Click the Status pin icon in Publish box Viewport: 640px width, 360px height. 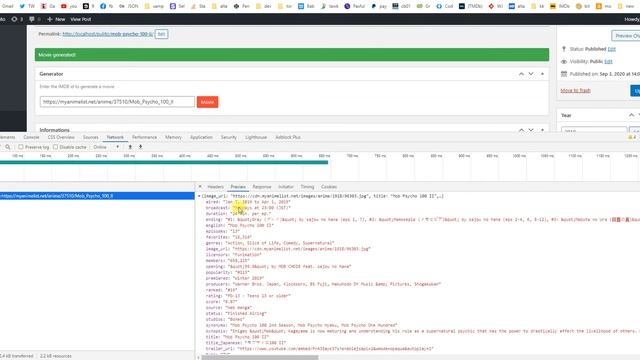[564, 49]
